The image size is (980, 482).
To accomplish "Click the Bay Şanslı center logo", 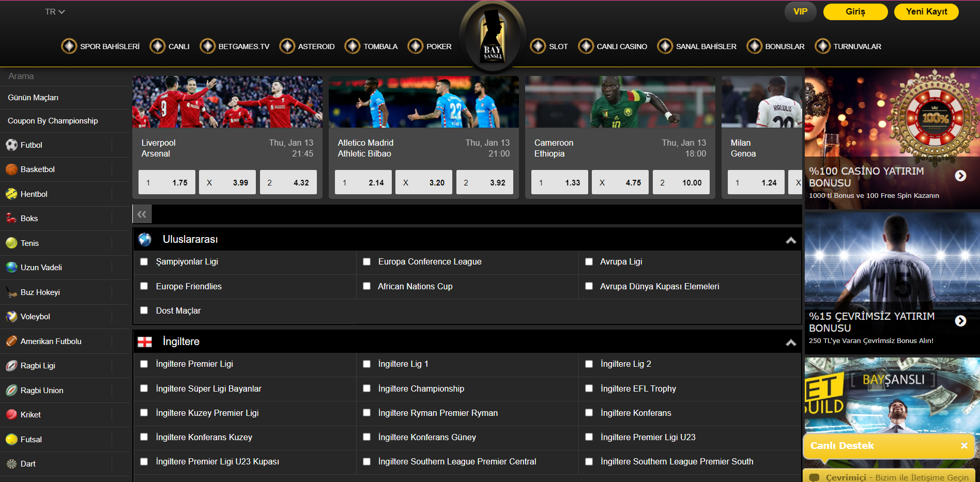I will [492, 36].
